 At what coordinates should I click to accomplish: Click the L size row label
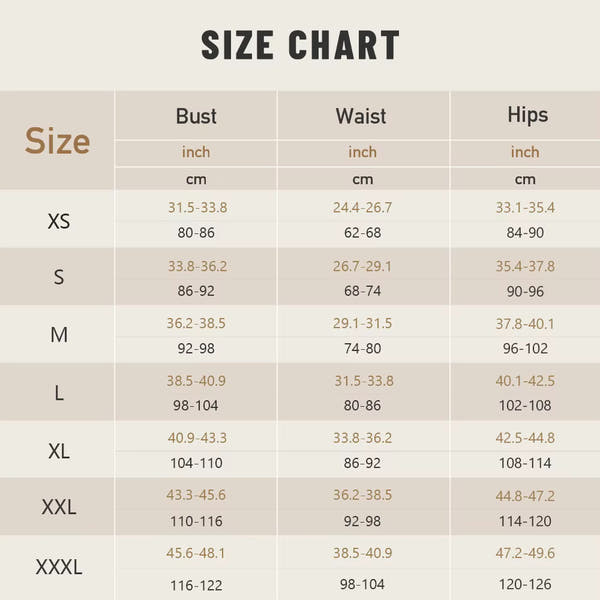[59, 393]
